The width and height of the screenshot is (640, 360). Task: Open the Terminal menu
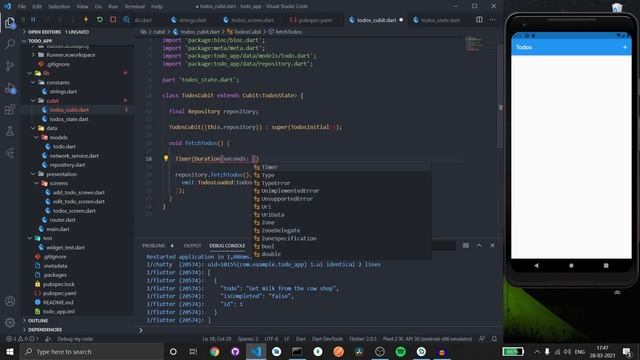(135, 7)
